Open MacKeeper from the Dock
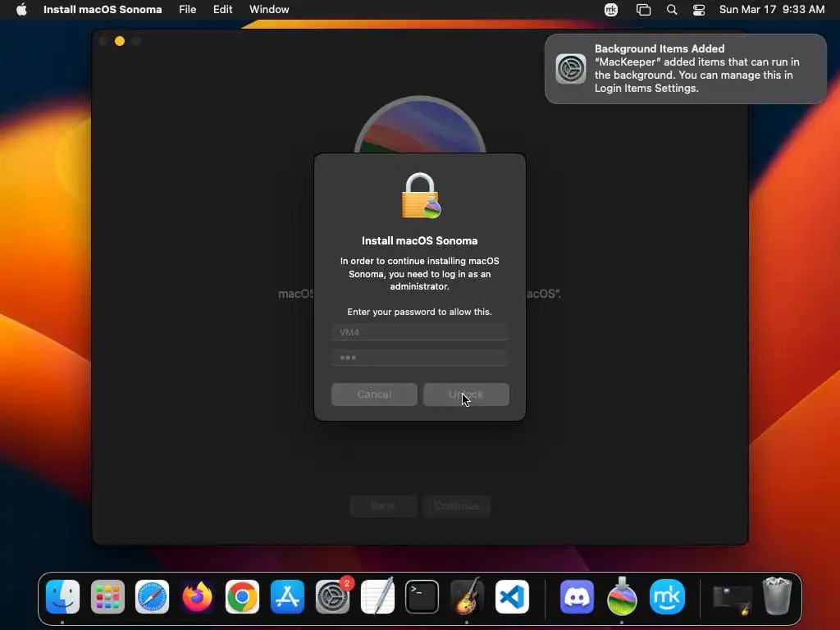The width and height of the screenshot is (840, 630). [x=667, y=596]
